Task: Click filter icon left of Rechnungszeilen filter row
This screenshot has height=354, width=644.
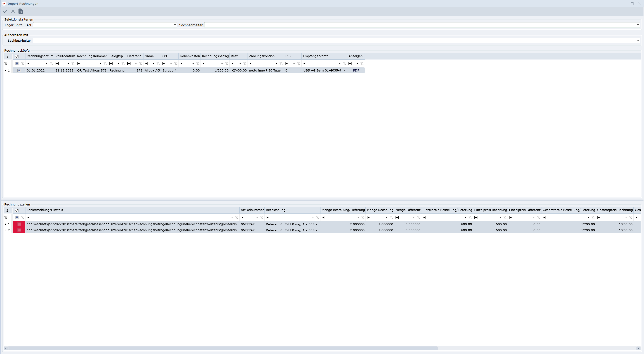Action: 5,217
